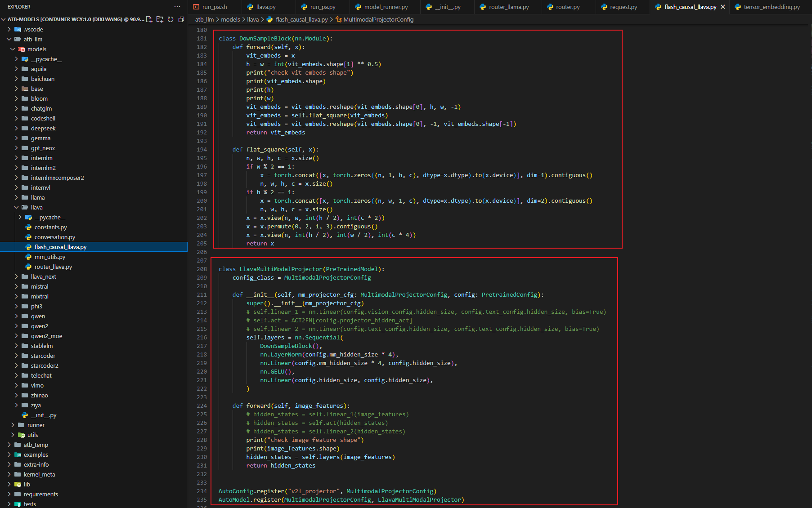Open router_llava.py Python file icon
The width and height of the screenshot is (812, 508).
click(28, 267)
